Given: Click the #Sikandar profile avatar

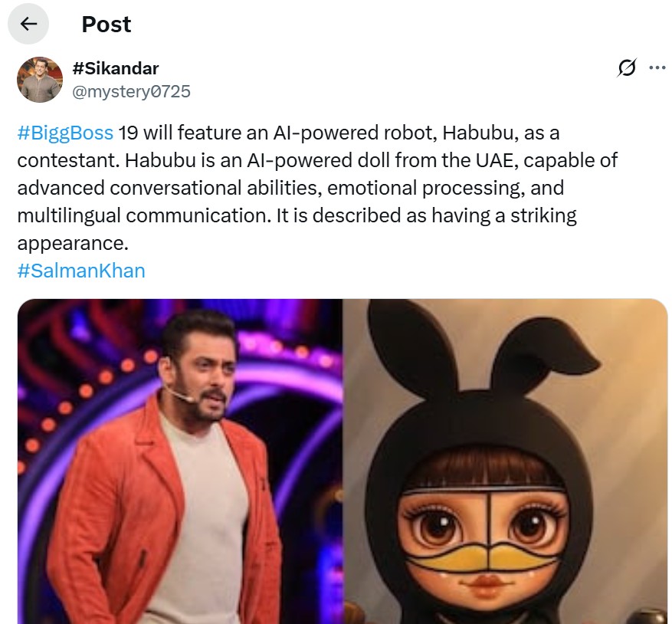Looking at the screenshot, I should click(x=39, y=80).
